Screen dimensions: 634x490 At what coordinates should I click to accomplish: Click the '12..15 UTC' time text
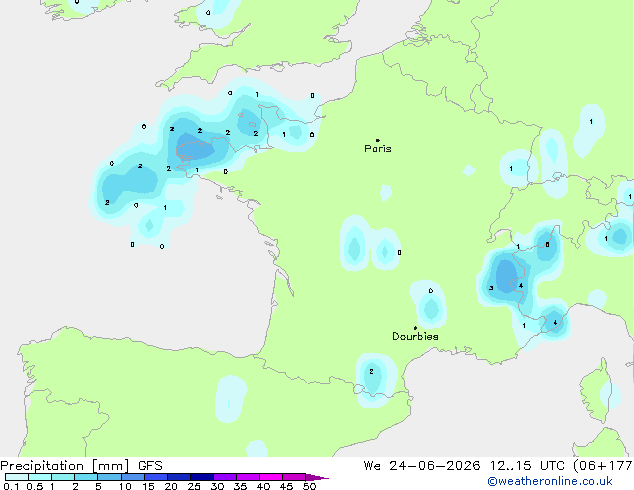click(x=527, y=466)
